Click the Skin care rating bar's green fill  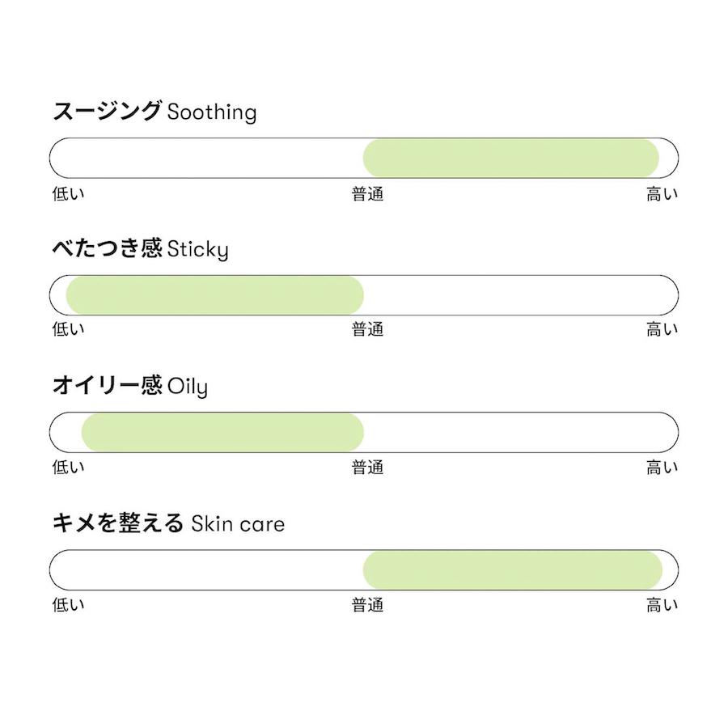[513, 569]
